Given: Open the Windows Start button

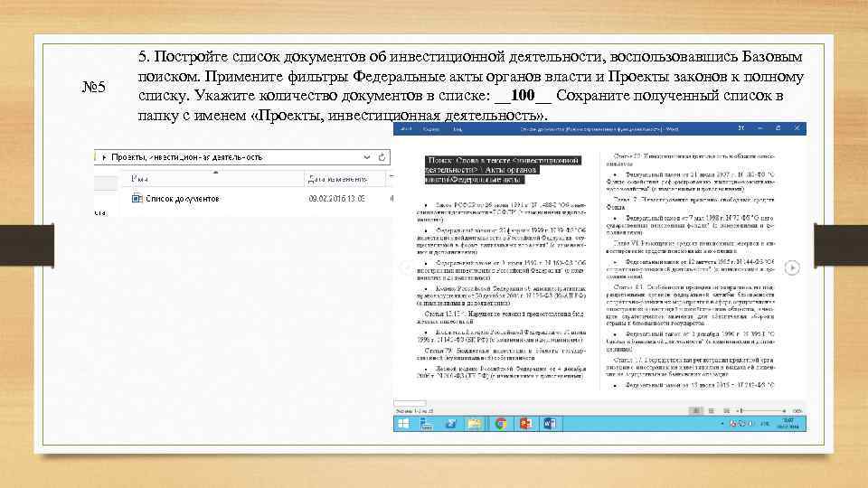Looking at the screenshot, I should (403, 424).
